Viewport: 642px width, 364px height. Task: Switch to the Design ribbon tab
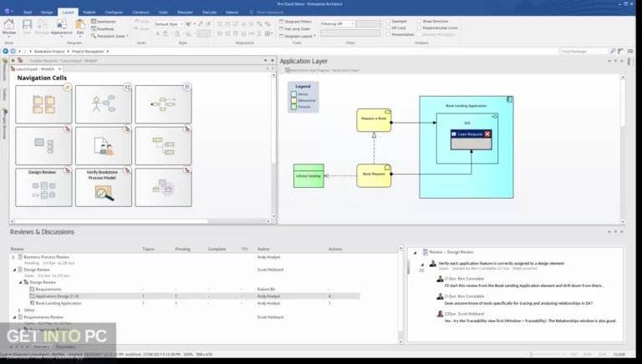click(47, 13)
